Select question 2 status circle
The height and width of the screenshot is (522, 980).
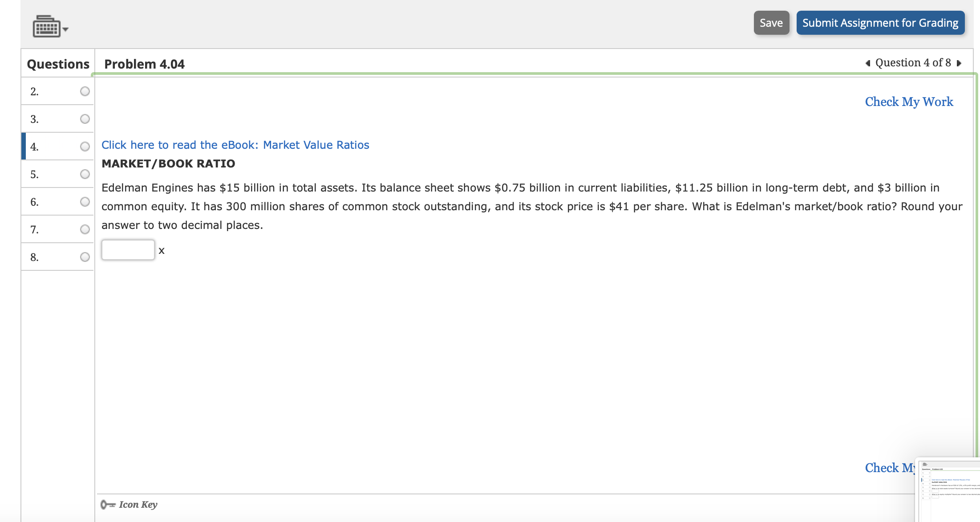point(85,91)
